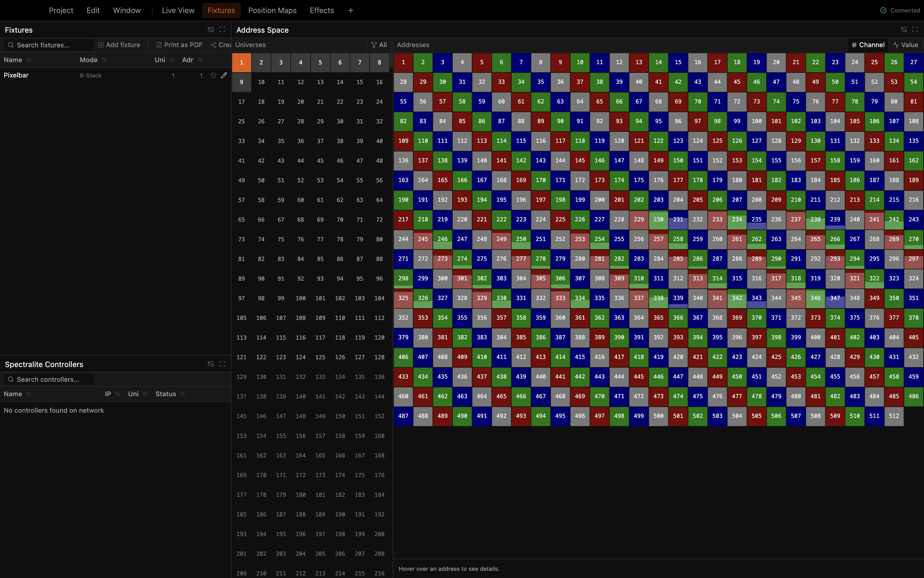Select universe 200
This screenshot has width=924, height=578.
click(x=379, y=534)
